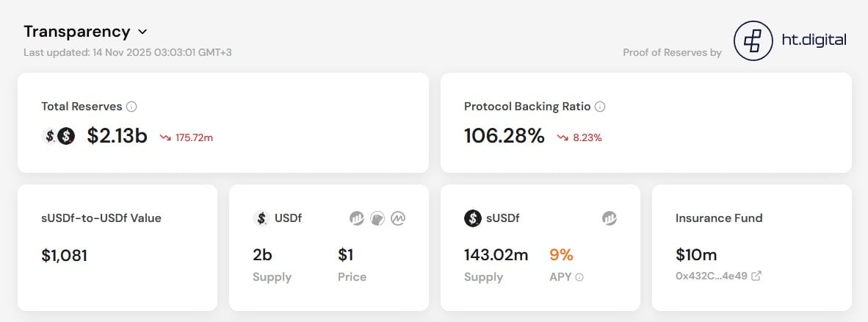
Task: Click the black sUSDf token icon
Action: (x=473, y=218)
